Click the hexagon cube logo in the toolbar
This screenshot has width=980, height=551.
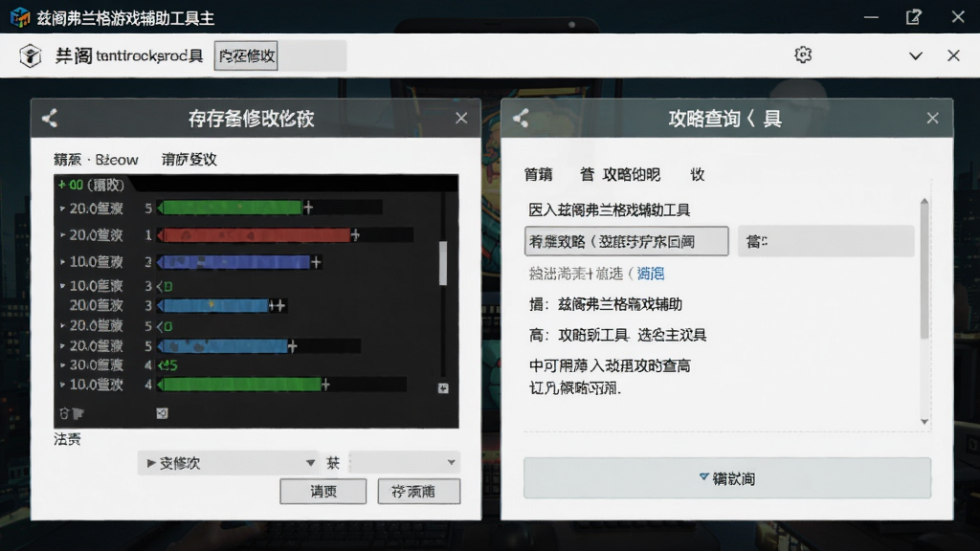coord(30,55)
